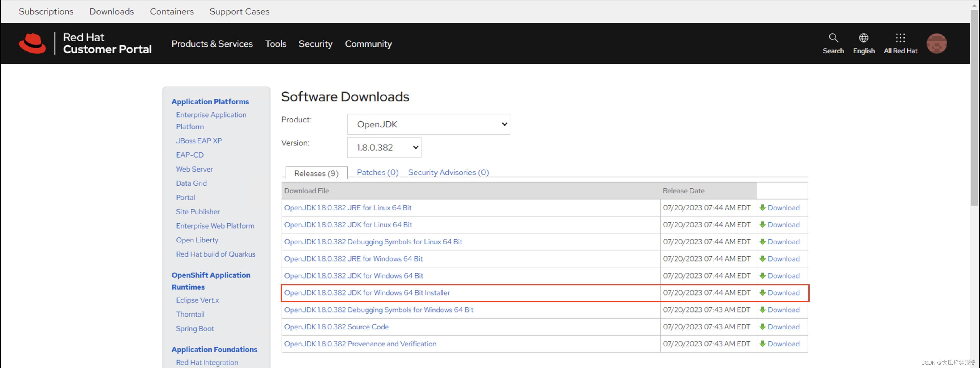Viewport: 980px width, 368px height.
Task: Open OpenJDK 1.8.0.382 JDK for Windows 64 Bit Installer
Action: click(x=367, y=292)
